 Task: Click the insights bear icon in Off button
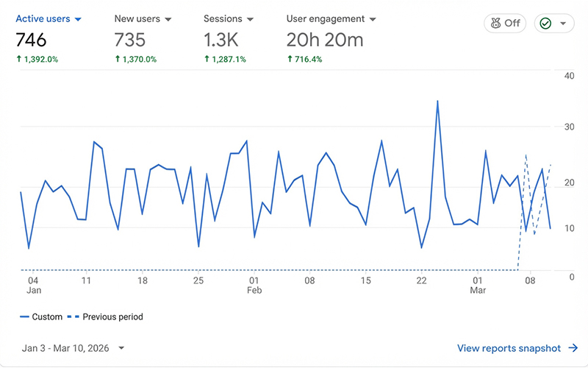pyautogui.click(x=495, y=24)
